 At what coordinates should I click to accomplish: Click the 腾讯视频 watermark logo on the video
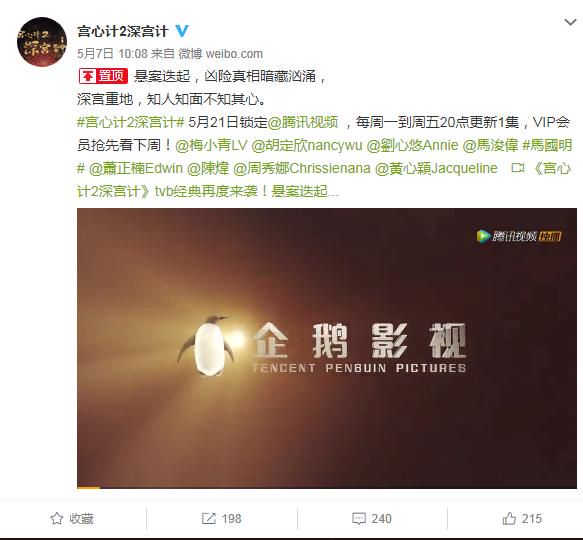click(519, 236)
